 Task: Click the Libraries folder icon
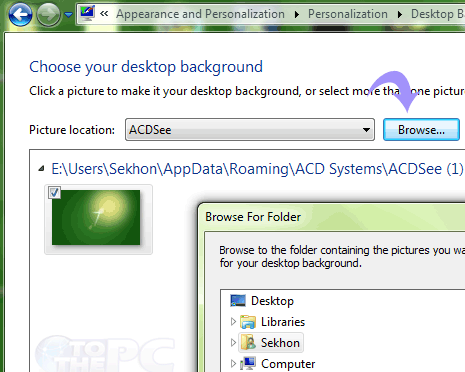248,322
